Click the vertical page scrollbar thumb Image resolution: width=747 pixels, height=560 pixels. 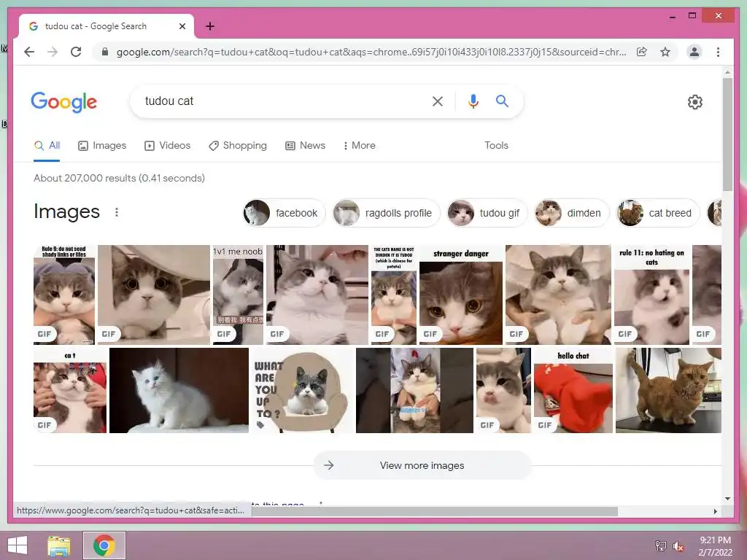[x=727, y=135]
